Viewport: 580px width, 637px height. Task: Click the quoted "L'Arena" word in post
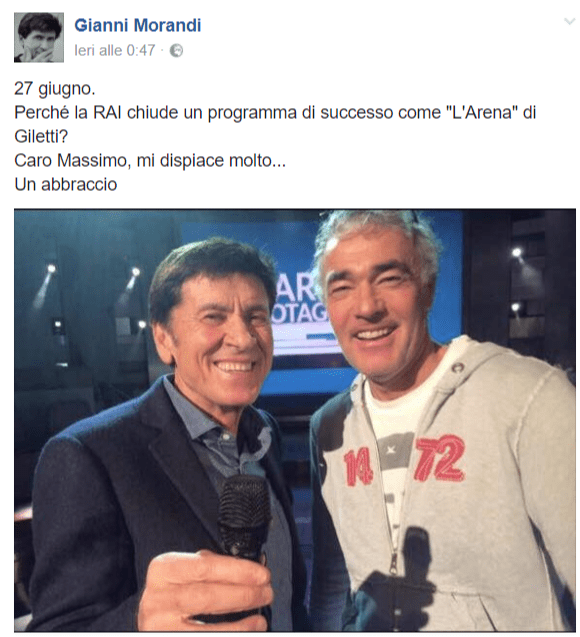pos(482,113)
